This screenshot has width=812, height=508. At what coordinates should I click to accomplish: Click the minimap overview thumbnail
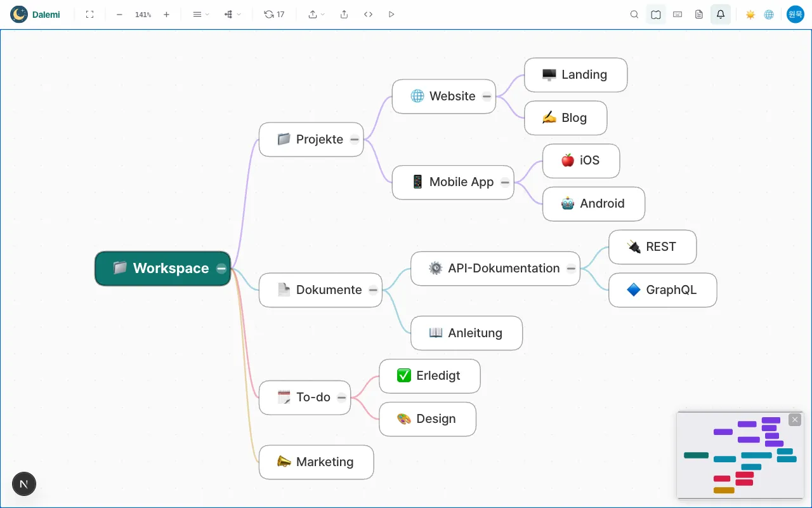point(740,455)
